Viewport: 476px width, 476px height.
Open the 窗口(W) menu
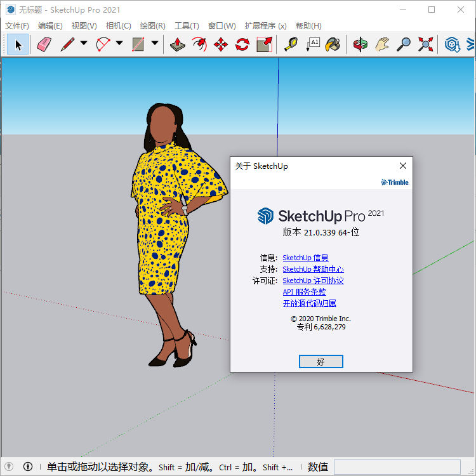coord(222,26)
